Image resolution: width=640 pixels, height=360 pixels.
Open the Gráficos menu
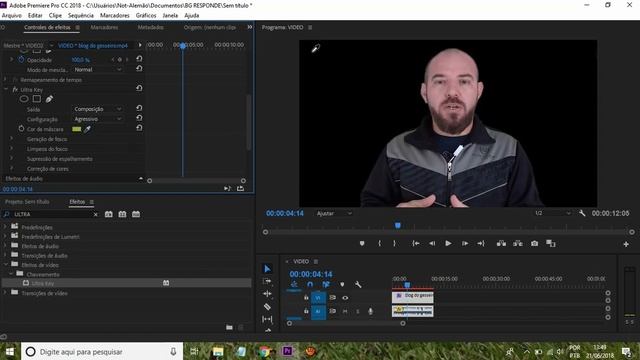[146, 16]
